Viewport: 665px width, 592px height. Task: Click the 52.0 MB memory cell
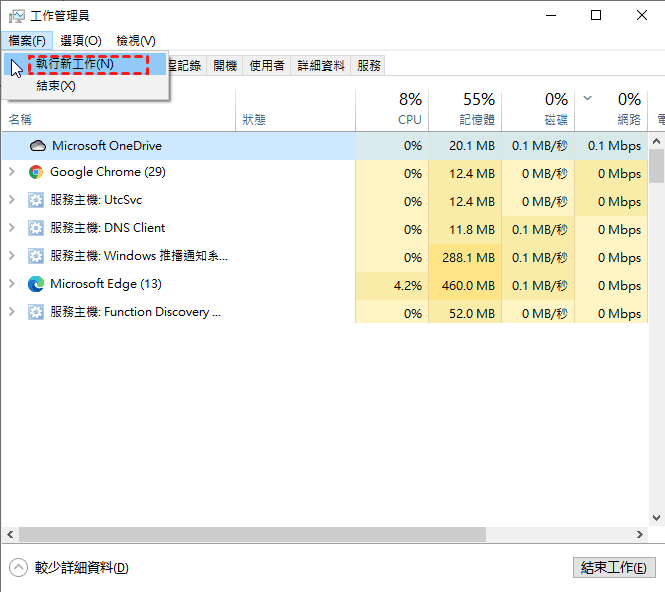[465, 314]
